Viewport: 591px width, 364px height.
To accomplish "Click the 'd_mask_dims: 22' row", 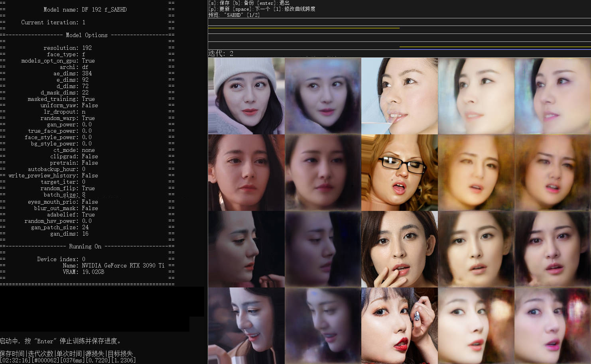I will point(64,92).
